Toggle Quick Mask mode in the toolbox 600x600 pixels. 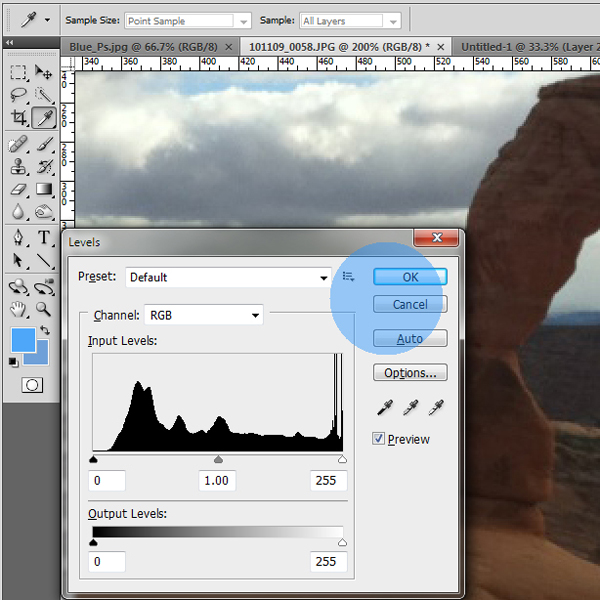pos(32,384)
